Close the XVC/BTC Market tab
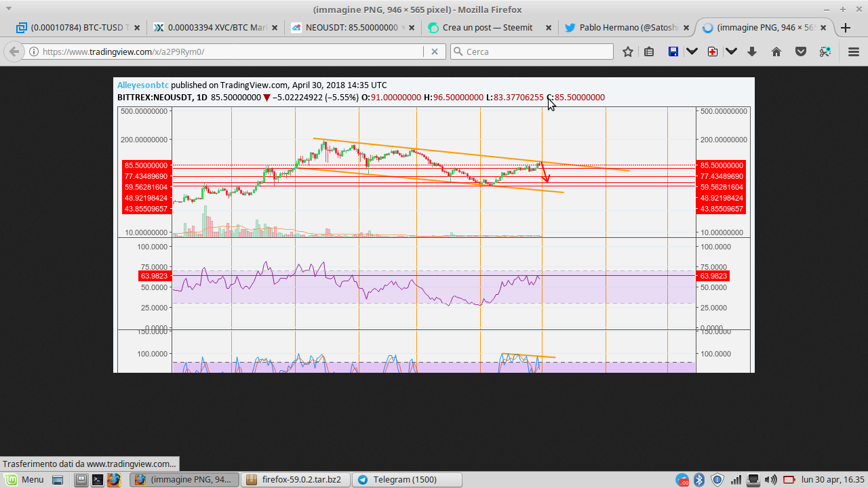 (275, 28)
